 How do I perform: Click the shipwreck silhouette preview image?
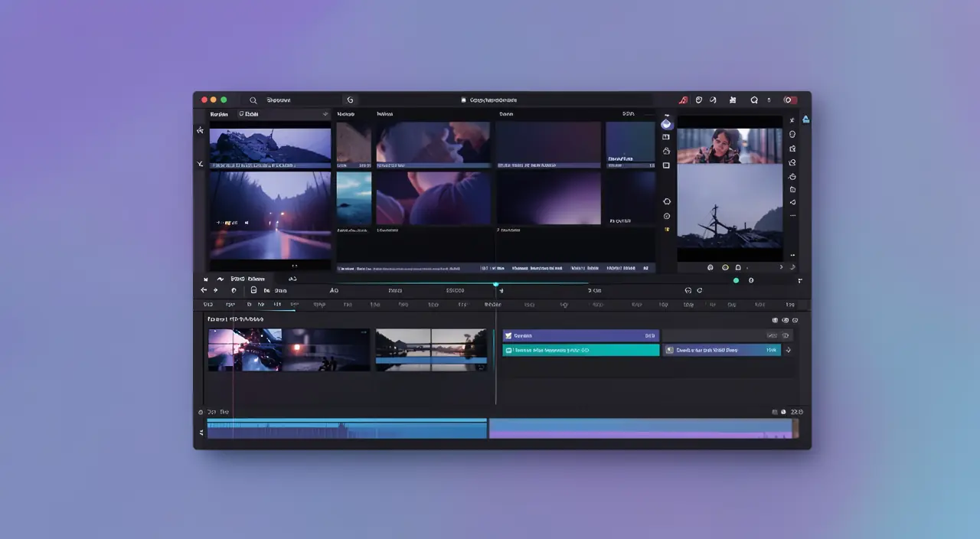click(x=730, y=206)
